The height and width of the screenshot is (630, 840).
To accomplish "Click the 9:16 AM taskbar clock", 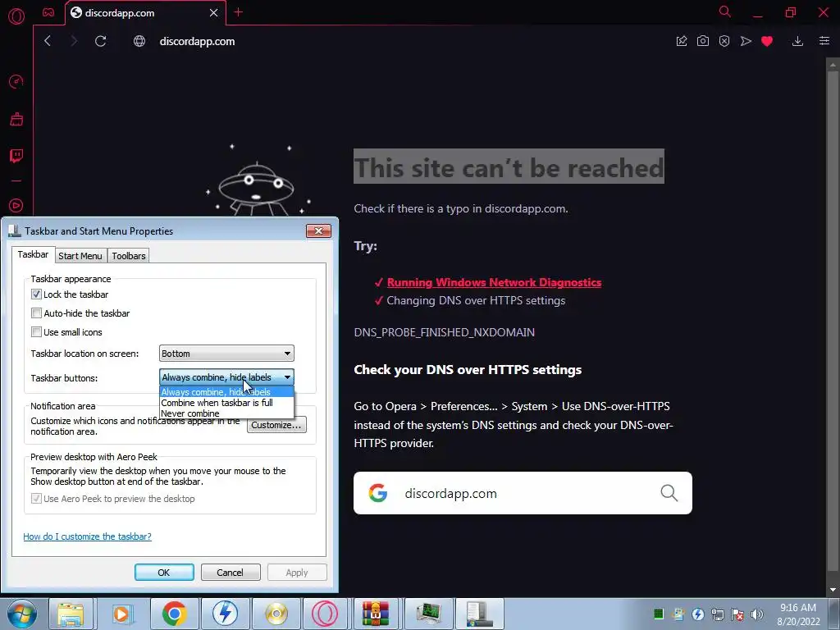I will pos(798,614).
